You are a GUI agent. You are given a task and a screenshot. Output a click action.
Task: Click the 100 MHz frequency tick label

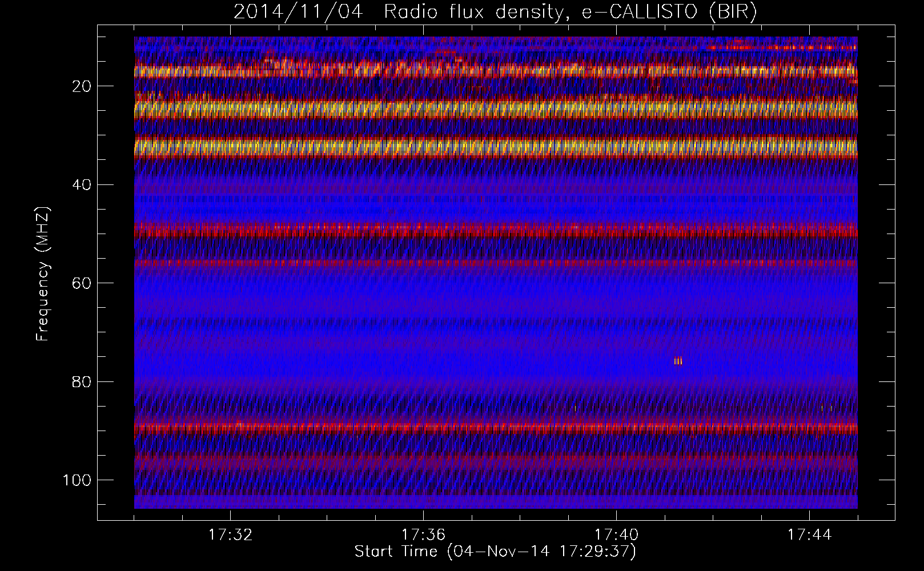78,480
